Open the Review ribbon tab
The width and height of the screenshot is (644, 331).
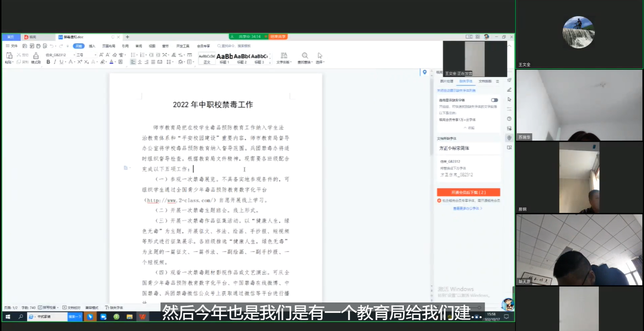(x=139, y=46)
